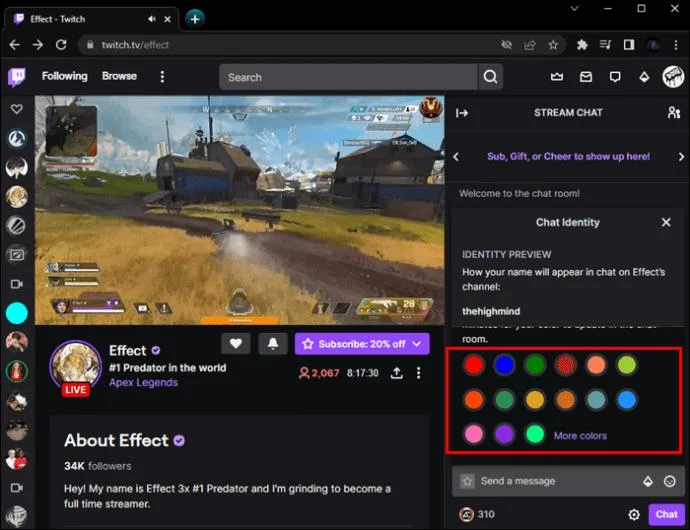Click the purple Chat send button
690x530 pixels.
(x=666, y=514)
